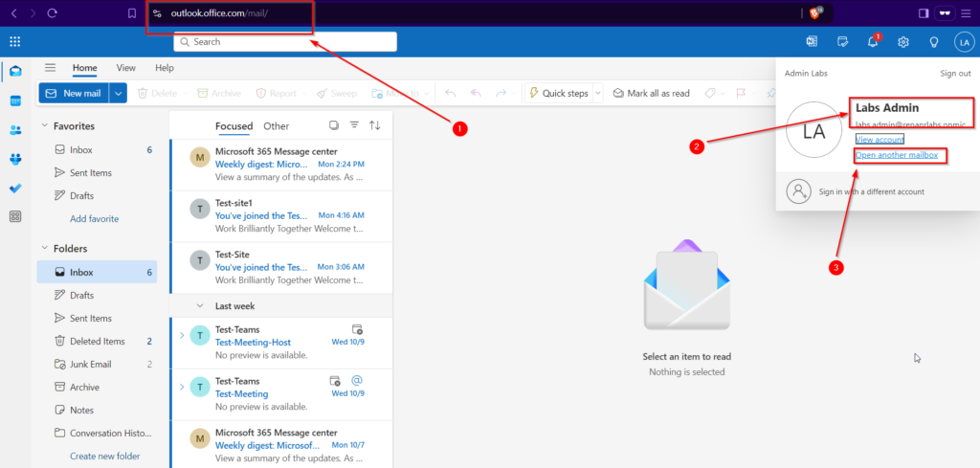Click the Brave shields icon in address bar
980x468 pixels.
click(816, 12)
